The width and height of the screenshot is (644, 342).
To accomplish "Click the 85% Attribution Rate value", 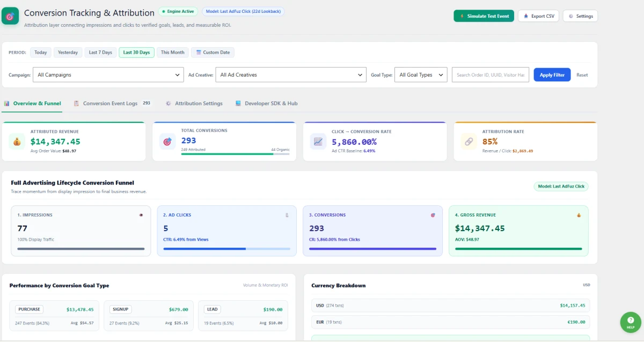I will click(490, 142).
